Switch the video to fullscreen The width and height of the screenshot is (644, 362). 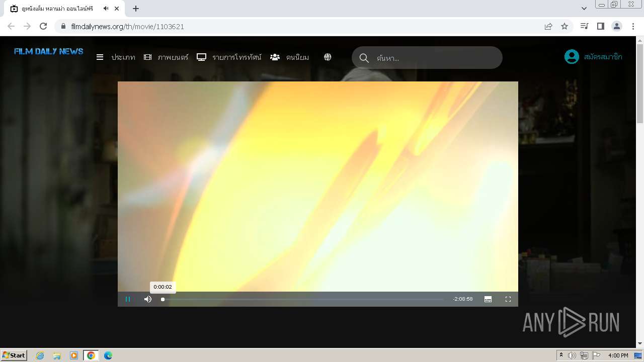click(x=508, y=299)
